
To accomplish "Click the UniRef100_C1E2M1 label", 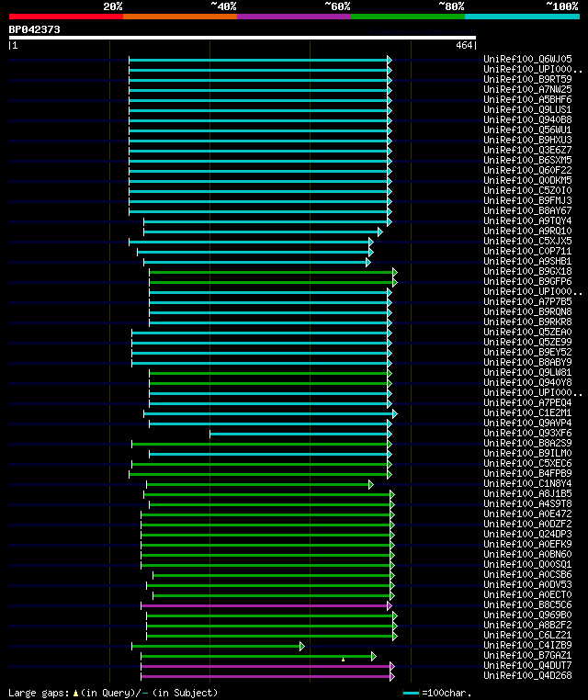I will pyautogui.click(x=527, y=413).
